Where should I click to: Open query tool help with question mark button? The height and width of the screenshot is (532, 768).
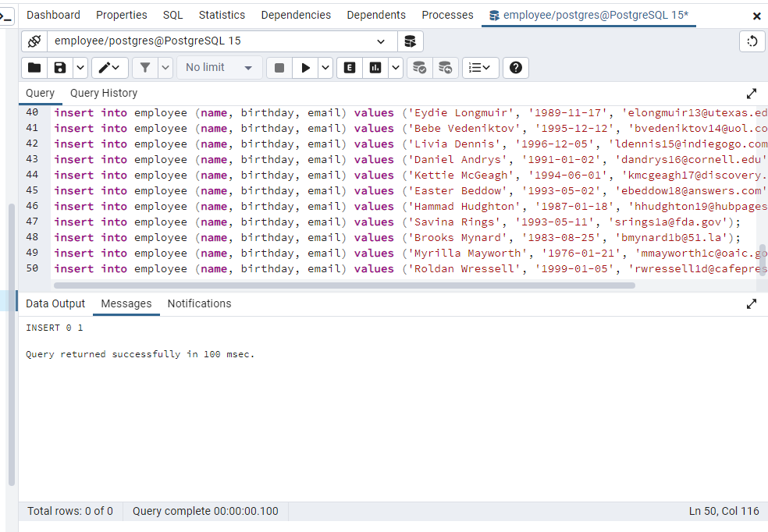click(515, 68)
